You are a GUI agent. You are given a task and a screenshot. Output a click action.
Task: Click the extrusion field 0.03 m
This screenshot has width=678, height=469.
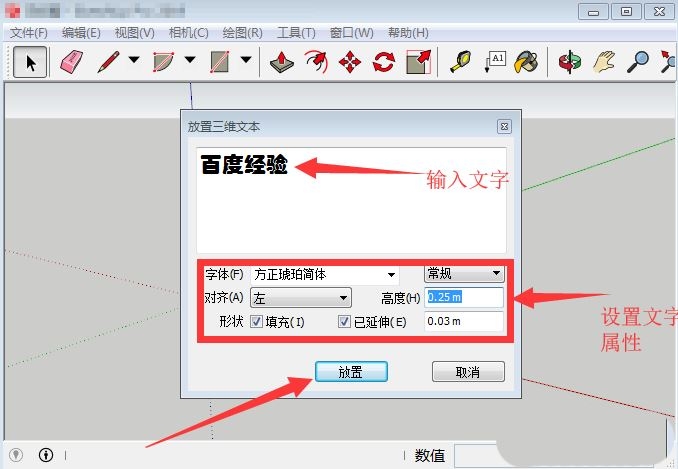tap(464, 322)
